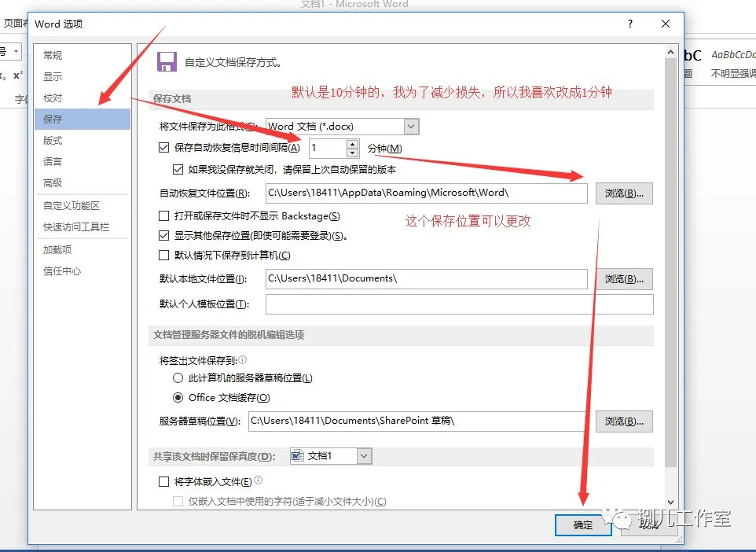Toggle 显示其他保存位置 checkbox
The height and width of the screenshot is (552, 756).
click(x=164, y=235)
